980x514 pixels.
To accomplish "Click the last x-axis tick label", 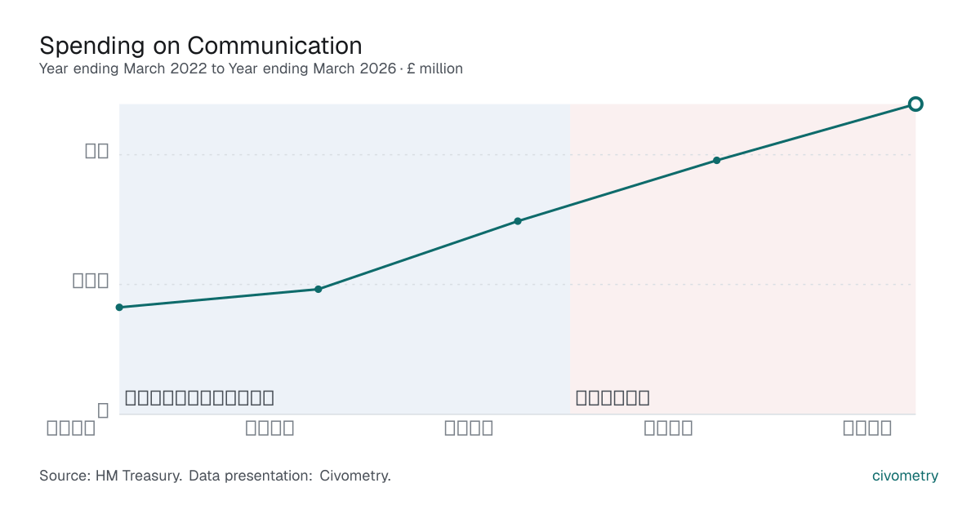I will tap(867, 428).
